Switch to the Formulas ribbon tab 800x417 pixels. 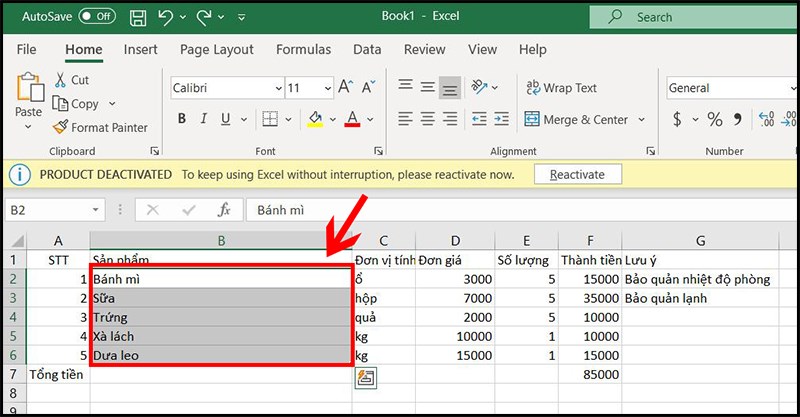(x=304, y=50)
